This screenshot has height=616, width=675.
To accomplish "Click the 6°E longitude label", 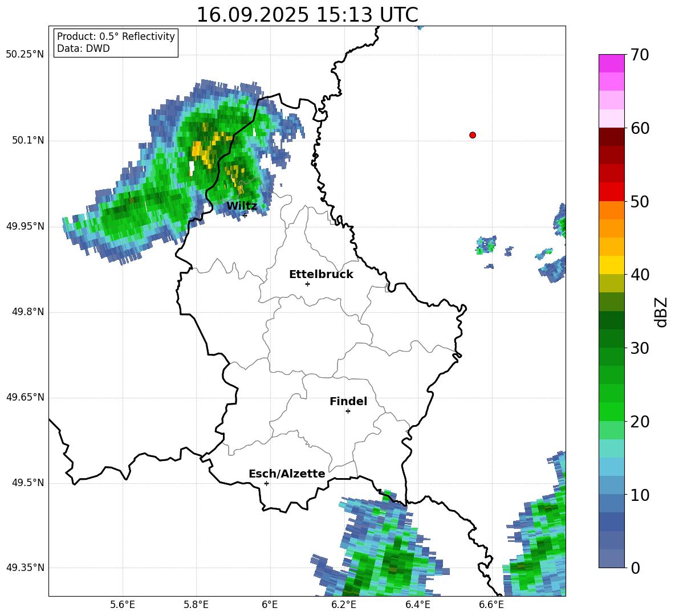I will point(270,605).
